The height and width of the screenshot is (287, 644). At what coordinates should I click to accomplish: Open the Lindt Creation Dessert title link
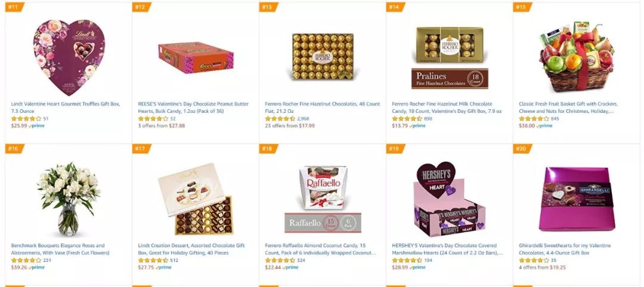[191, 249]
